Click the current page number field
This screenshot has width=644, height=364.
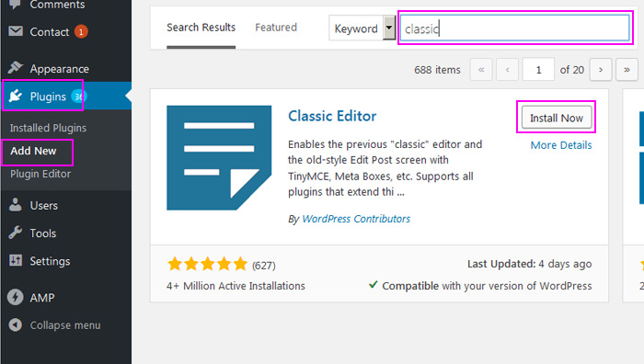[x=538, y=70]
